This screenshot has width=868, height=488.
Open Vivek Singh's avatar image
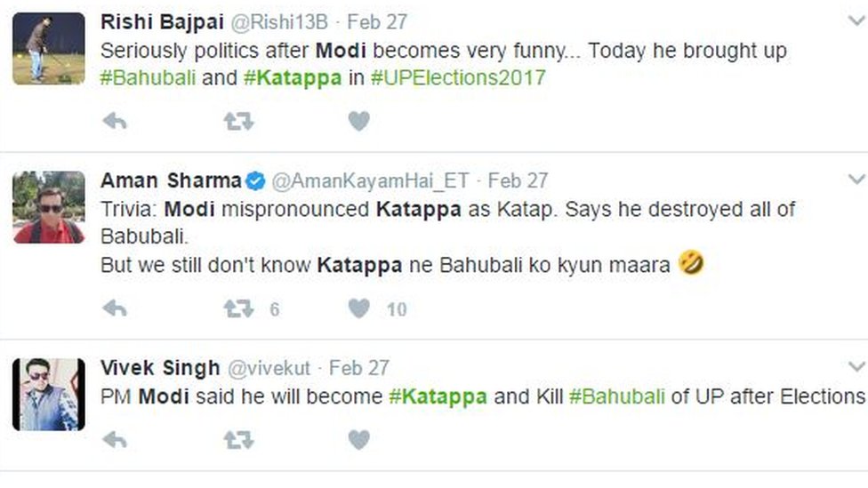click(49, 394)
